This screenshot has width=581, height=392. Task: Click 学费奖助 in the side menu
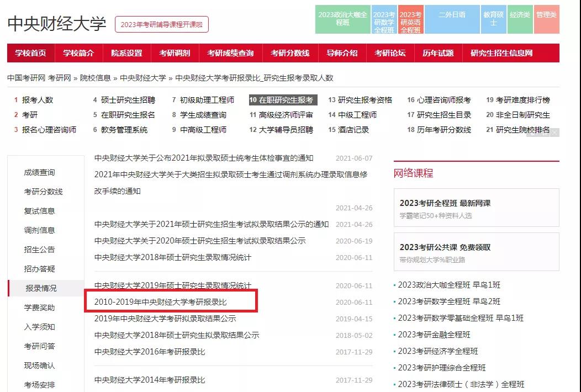tap(39, 308)
